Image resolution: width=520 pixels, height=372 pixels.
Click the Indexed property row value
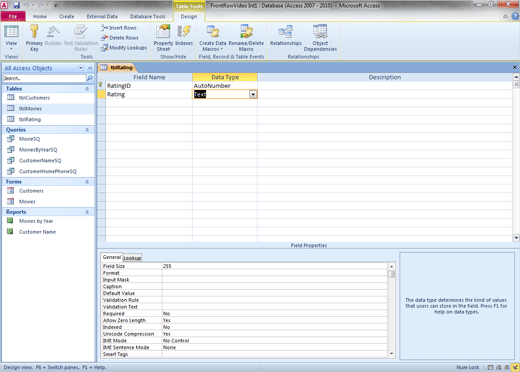275,327
